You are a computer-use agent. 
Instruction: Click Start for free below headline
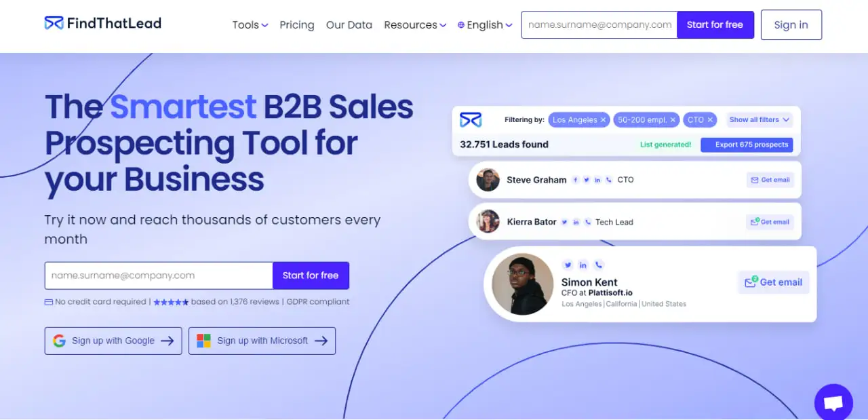(311, 275)
